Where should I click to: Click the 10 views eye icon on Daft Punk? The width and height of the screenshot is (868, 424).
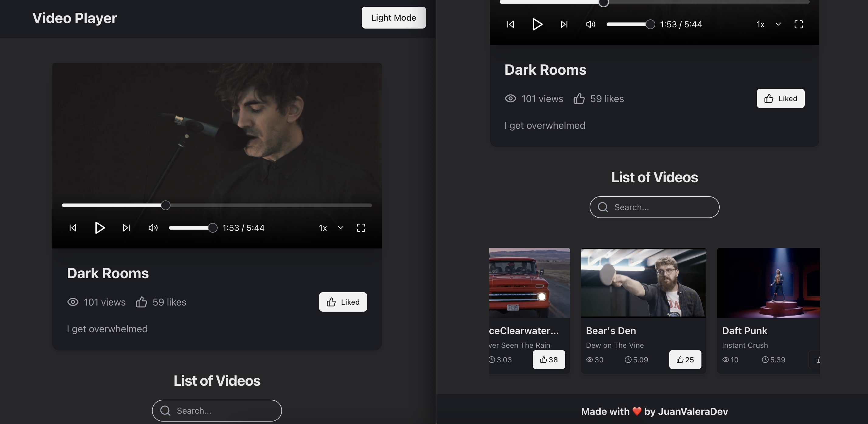[x=725, y=360]
